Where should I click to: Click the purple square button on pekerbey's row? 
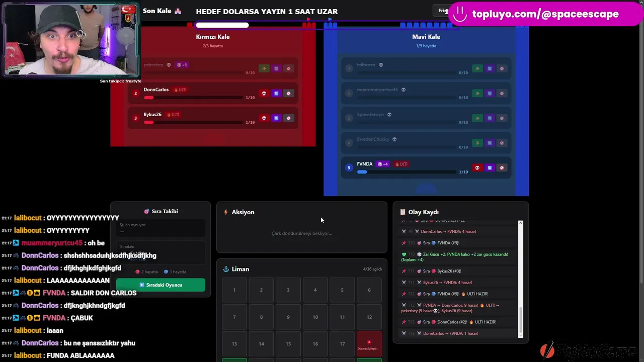click(x=276, y=68)
